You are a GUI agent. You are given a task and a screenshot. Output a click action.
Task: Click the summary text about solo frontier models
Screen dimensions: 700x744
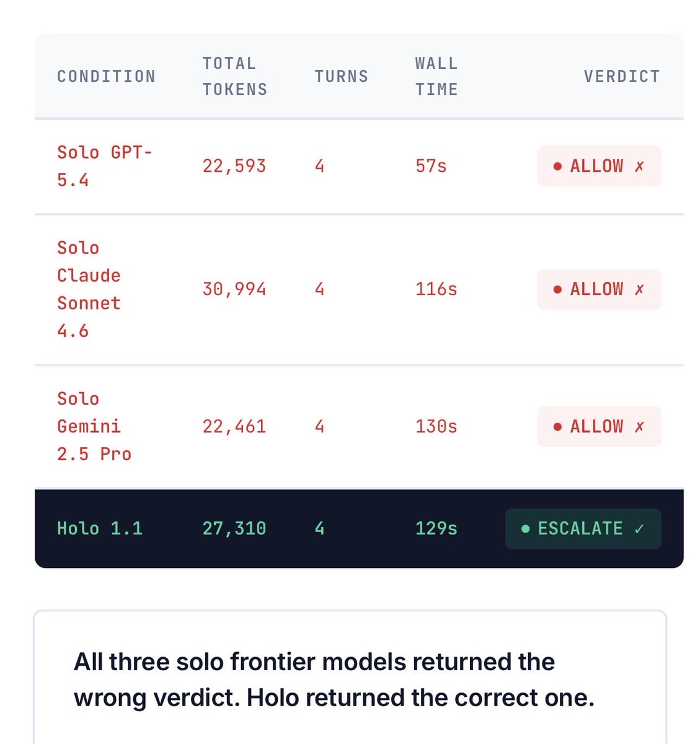tap(334, 680)
